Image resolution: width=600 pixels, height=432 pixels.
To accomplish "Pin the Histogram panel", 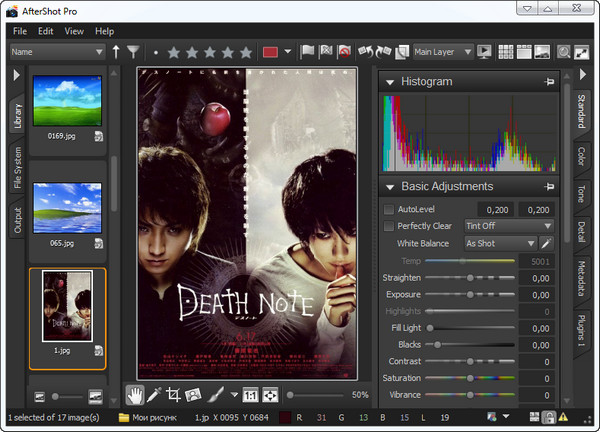I will click(x=549, y=82).
